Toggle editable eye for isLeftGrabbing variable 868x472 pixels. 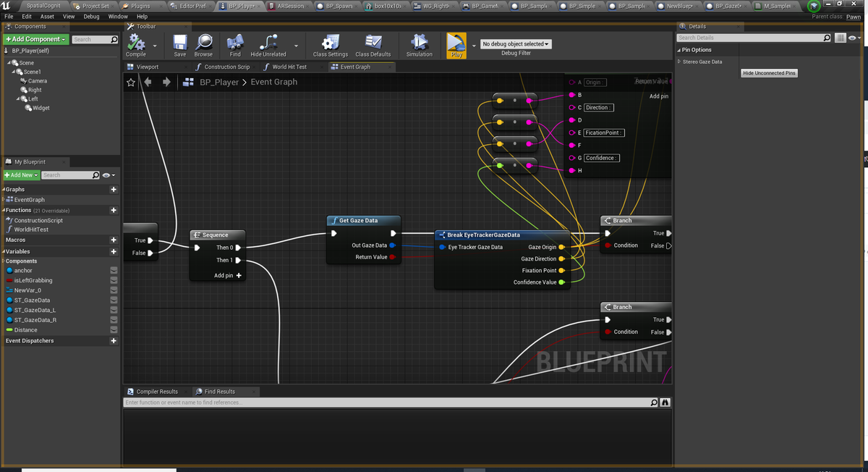[114, 280]
